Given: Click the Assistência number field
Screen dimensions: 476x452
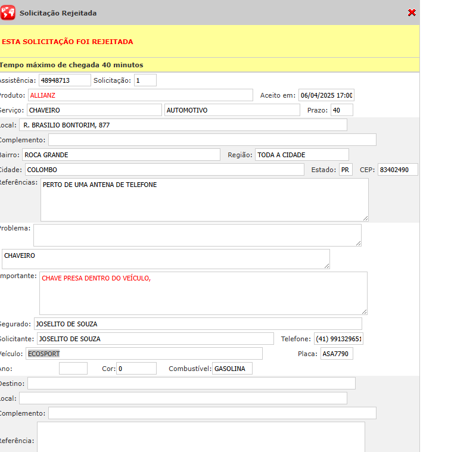Looking at the screenshot, I should point(64,80).
